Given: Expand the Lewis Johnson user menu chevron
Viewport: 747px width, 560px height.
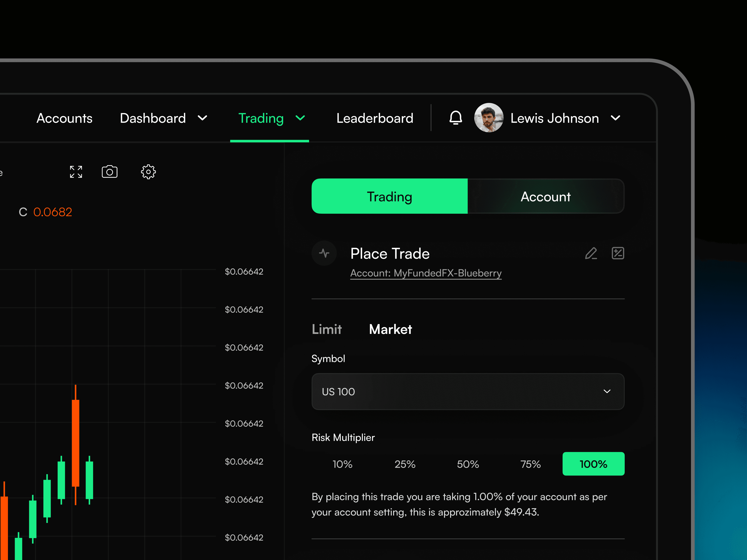Looking at the screenshot, I should coord(615,118).
